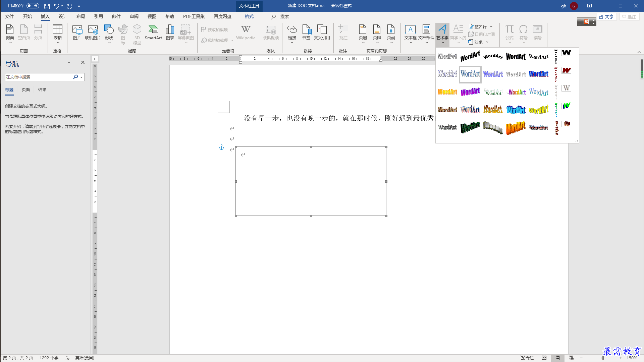Open navigation pane options dropdown
Image resolution: width=644 pixels, height=362 pixels.
(x=69, y=62)
